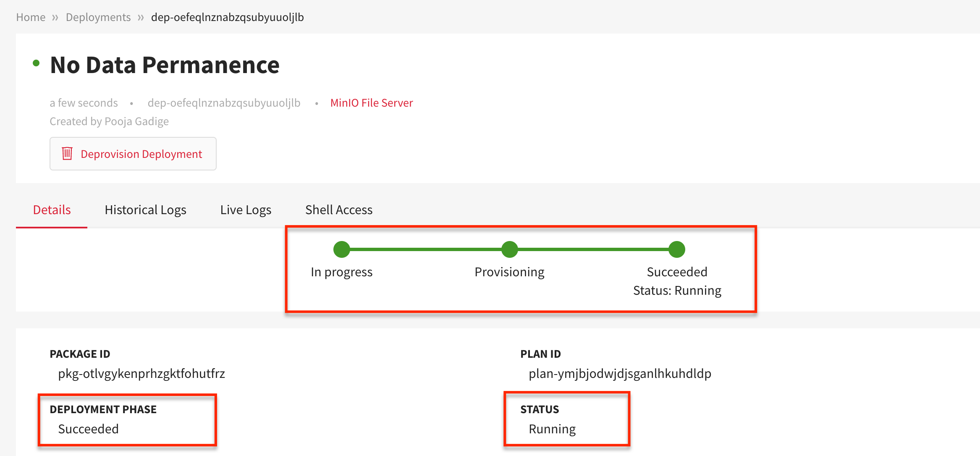Open the Live Logs tab

(x=246, y=210)
